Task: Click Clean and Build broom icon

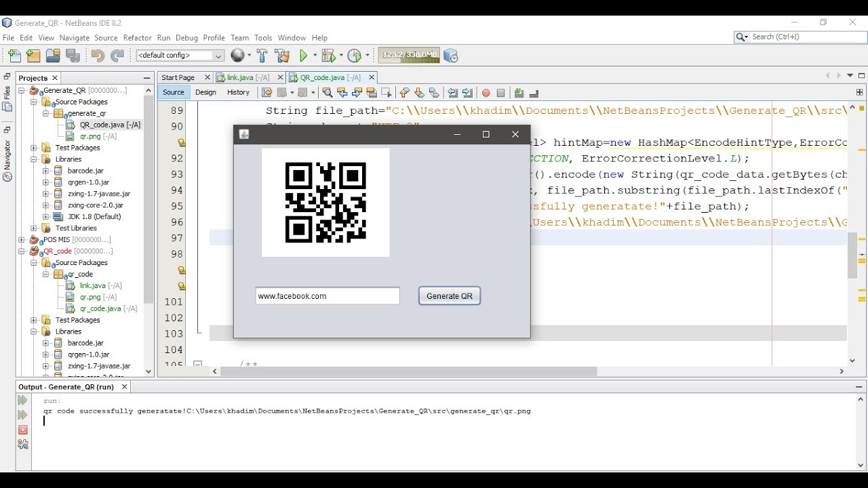Action: click(283, 56)
